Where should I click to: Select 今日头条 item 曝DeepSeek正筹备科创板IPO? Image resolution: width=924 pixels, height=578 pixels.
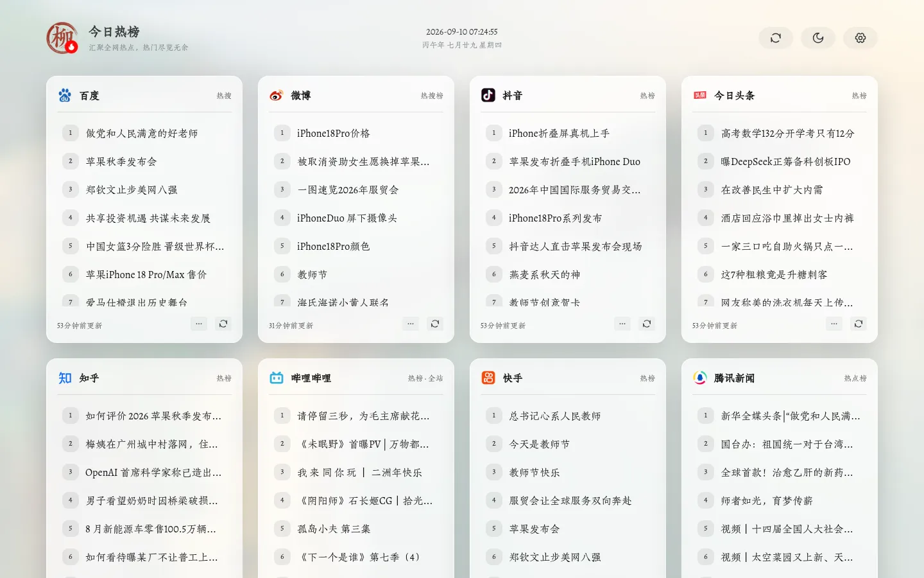(785, 161)
